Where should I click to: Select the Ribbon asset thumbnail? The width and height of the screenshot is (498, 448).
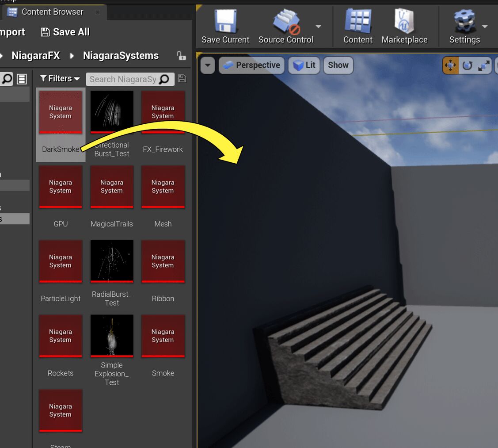pos(163,261)
